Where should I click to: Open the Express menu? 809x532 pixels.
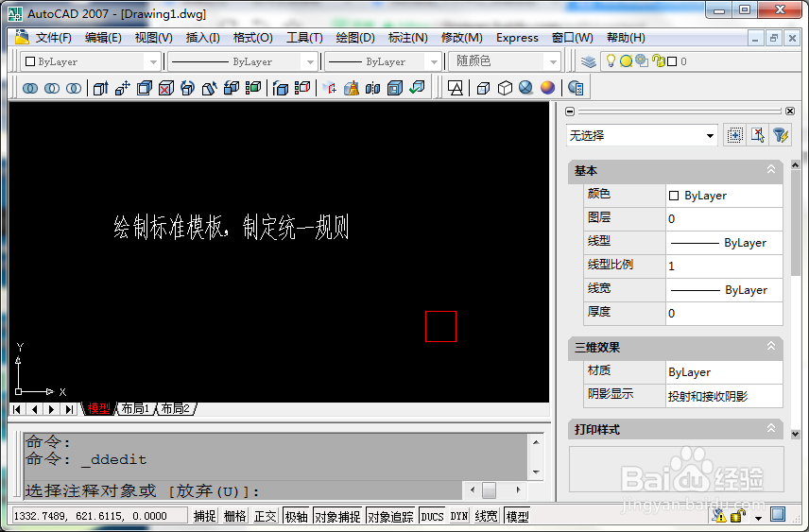tap(517, 38)
